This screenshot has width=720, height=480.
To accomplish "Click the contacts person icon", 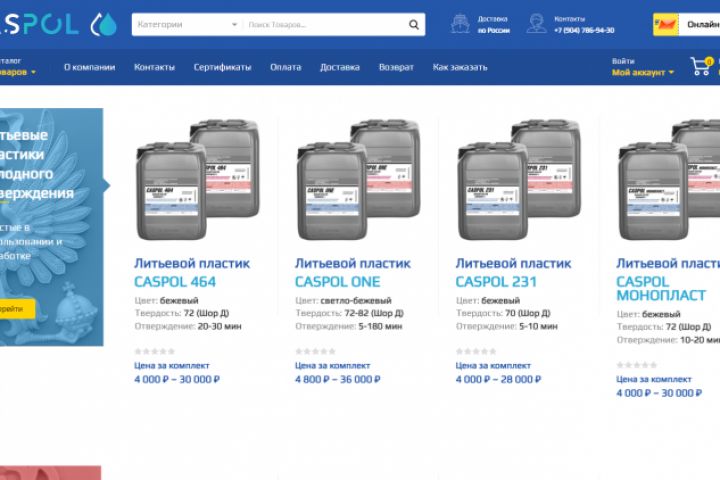I will coord(536,24).
